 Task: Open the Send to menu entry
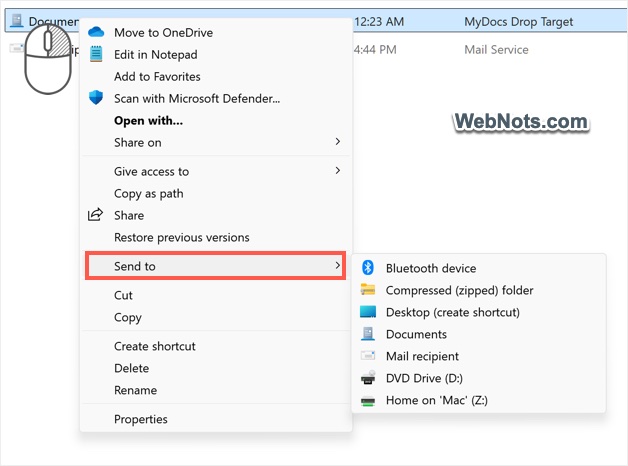(215, 266)
